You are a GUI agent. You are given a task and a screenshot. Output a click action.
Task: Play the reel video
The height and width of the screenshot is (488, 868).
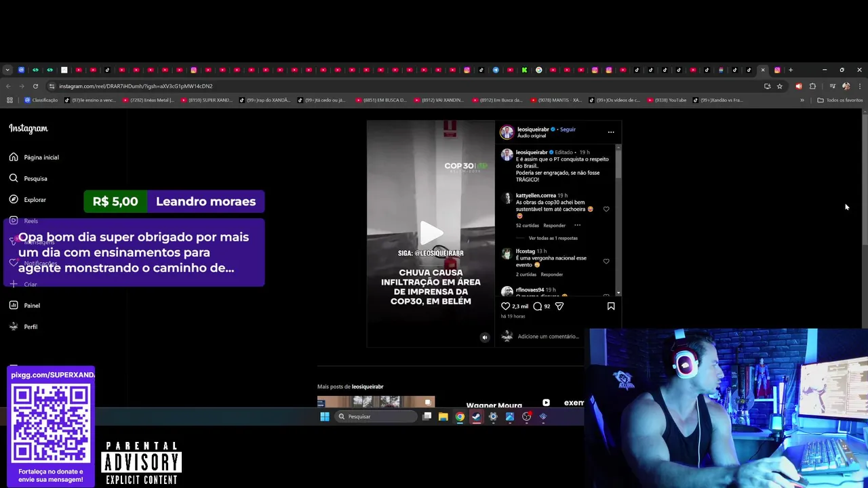(431, 233)
